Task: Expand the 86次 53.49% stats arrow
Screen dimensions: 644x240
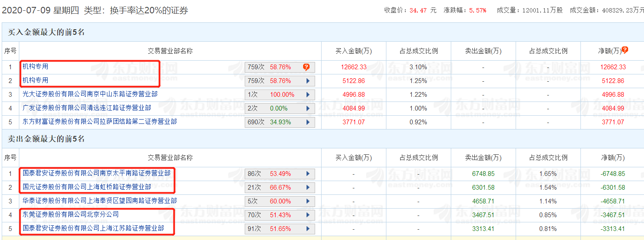Action: [x=308, y=174]
